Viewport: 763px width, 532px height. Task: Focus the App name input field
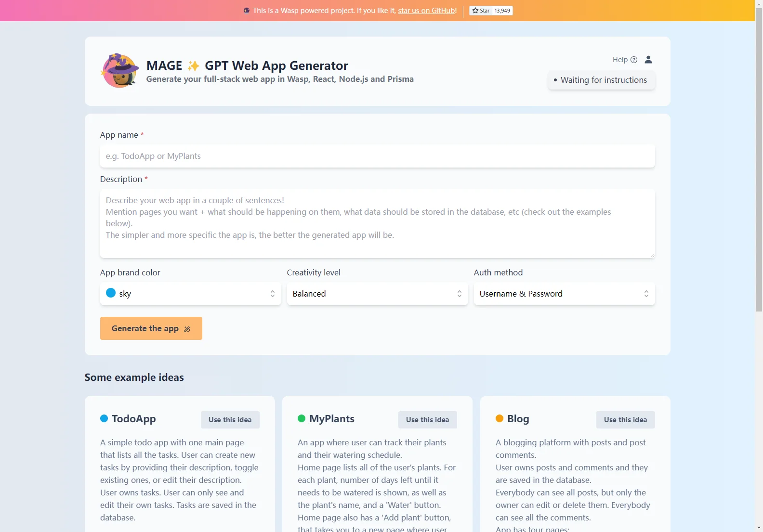pyautogui.click(x=378, y=156)
